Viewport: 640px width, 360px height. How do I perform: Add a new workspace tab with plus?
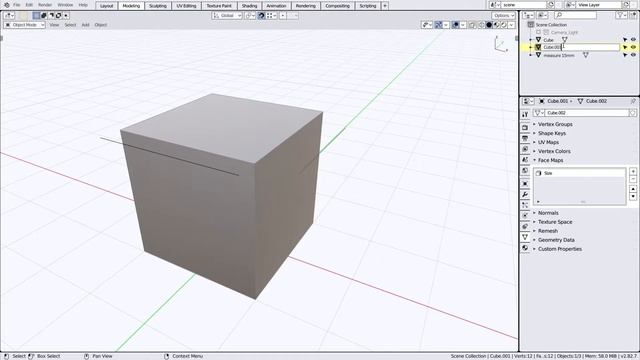coord(384,6)
